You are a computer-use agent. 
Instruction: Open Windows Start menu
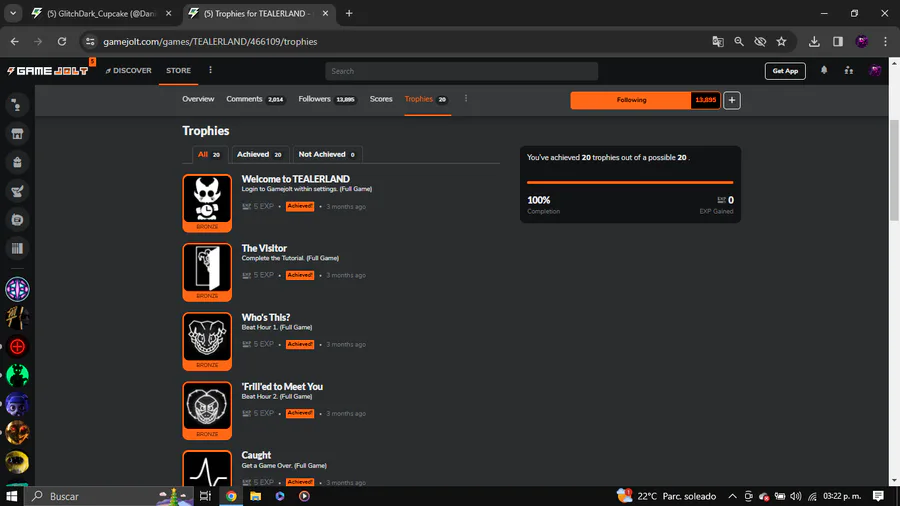tap(11, 496)
